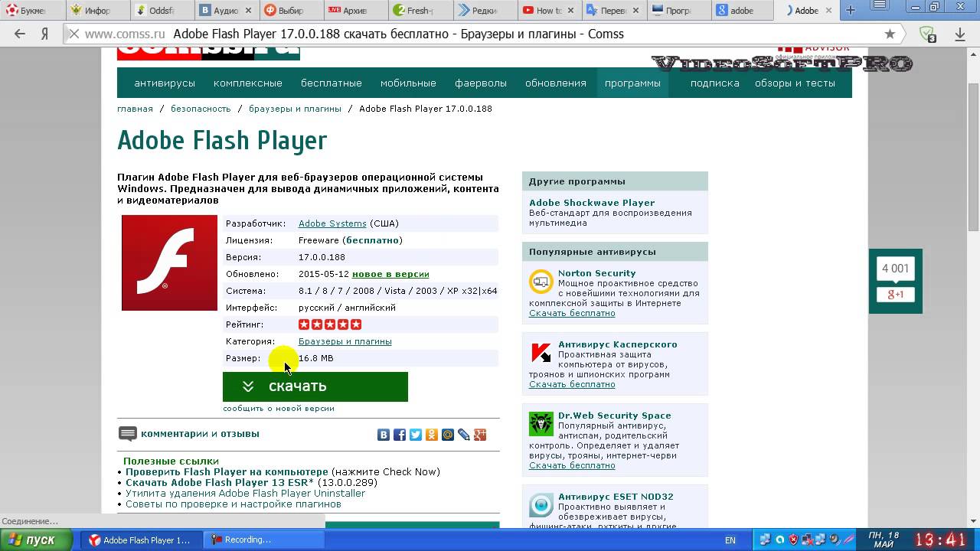Open the комплексные menu item
The image size is (980, 551).
point(248,83)
